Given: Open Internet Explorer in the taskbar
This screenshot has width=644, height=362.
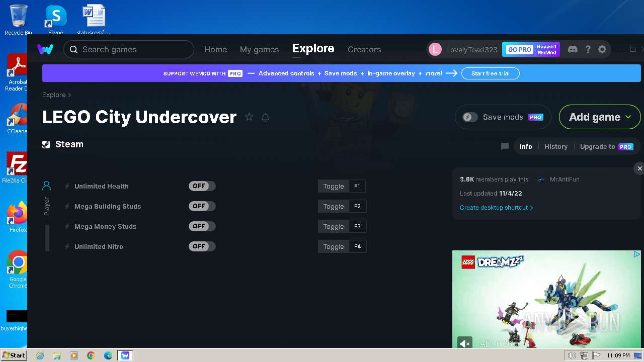Looking at the screenshot, I should [x=40, y=355].
